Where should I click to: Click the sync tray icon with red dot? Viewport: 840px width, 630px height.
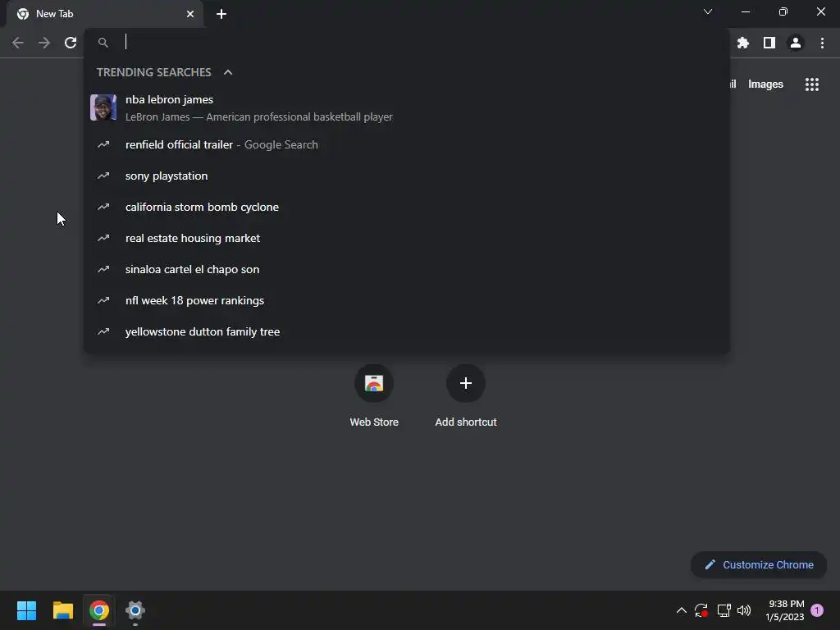pyautogui.click(x=701, y=610)
